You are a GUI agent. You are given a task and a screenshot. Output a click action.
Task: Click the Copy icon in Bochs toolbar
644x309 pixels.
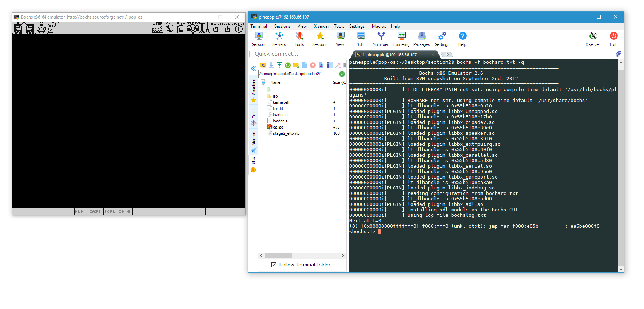click(170, 28)
